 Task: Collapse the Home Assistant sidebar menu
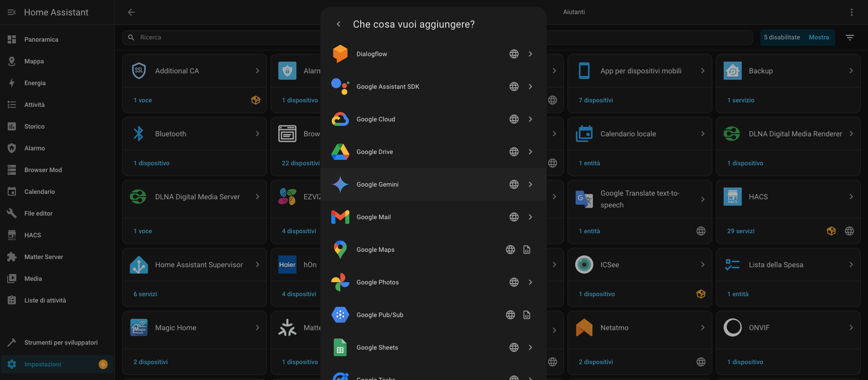pyautogui.click(x=12, y=12)
